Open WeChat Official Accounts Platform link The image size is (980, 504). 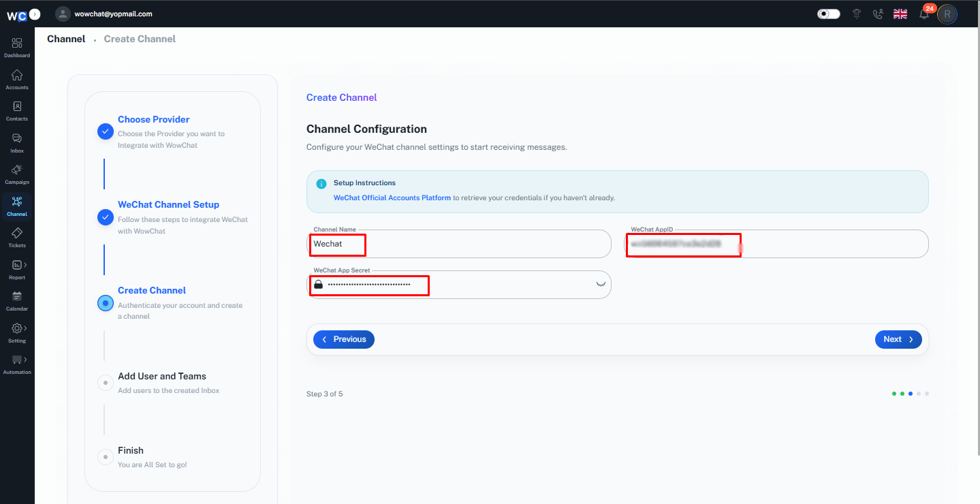coord(392,198)
